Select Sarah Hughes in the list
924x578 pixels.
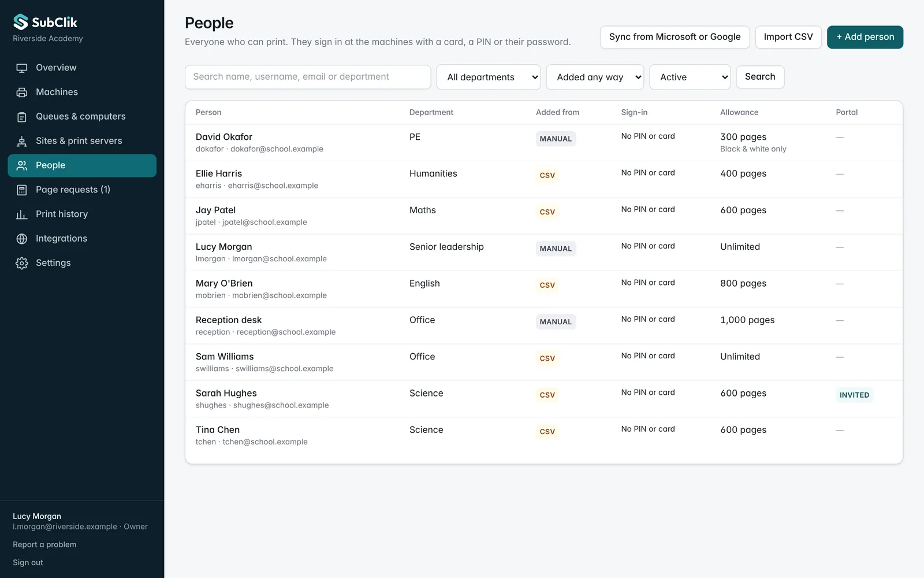tap(544, 399)
